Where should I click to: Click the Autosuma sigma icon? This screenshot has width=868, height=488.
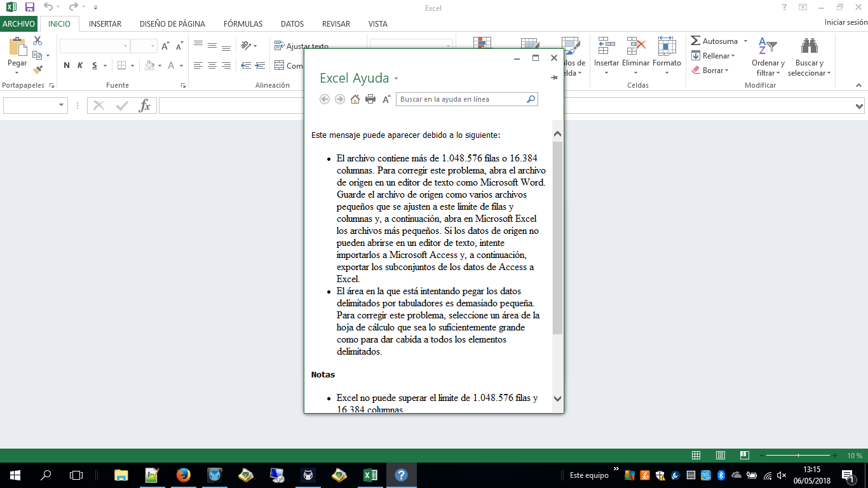click(x=696, y=41)
